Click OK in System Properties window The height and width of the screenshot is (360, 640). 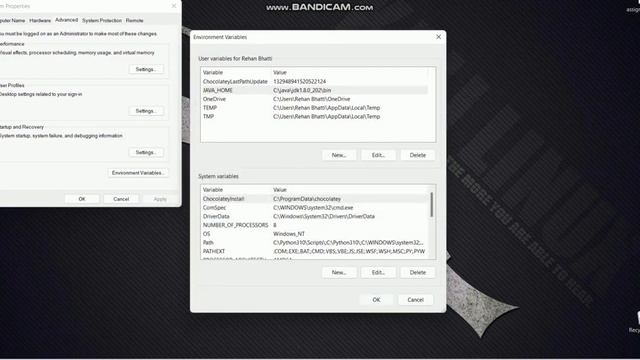[82, 199]
